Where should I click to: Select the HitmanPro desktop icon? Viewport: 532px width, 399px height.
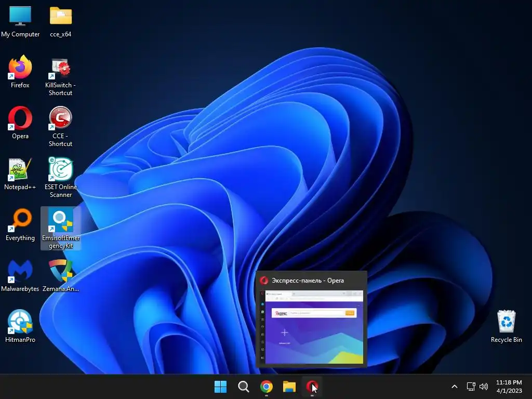[x=20, y=326]
